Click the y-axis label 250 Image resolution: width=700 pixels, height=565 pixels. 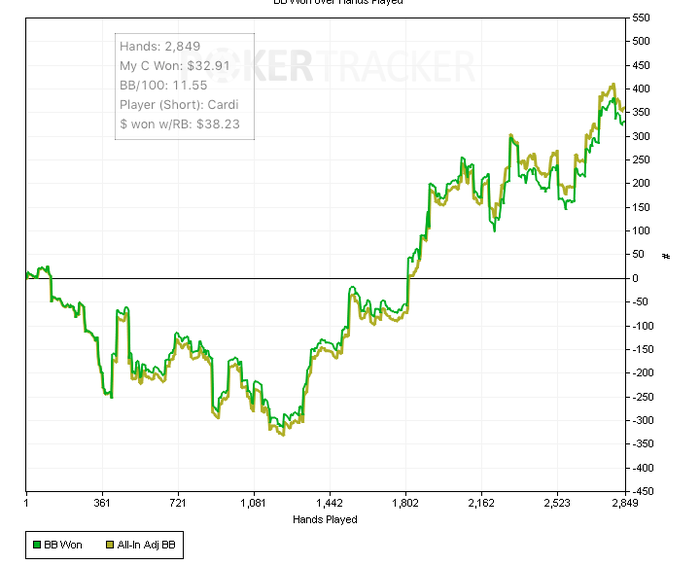tap(641, 160)
